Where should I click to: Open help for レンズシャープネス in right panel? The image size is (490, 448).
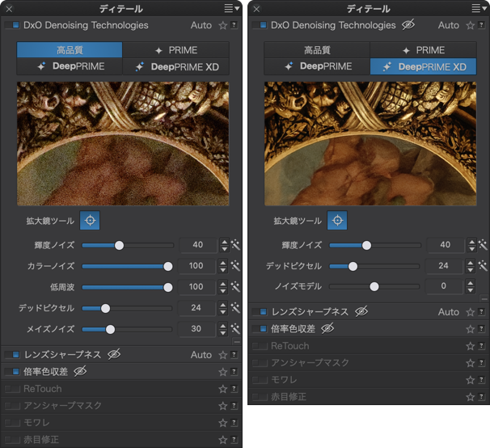click(x=481, y=311)
